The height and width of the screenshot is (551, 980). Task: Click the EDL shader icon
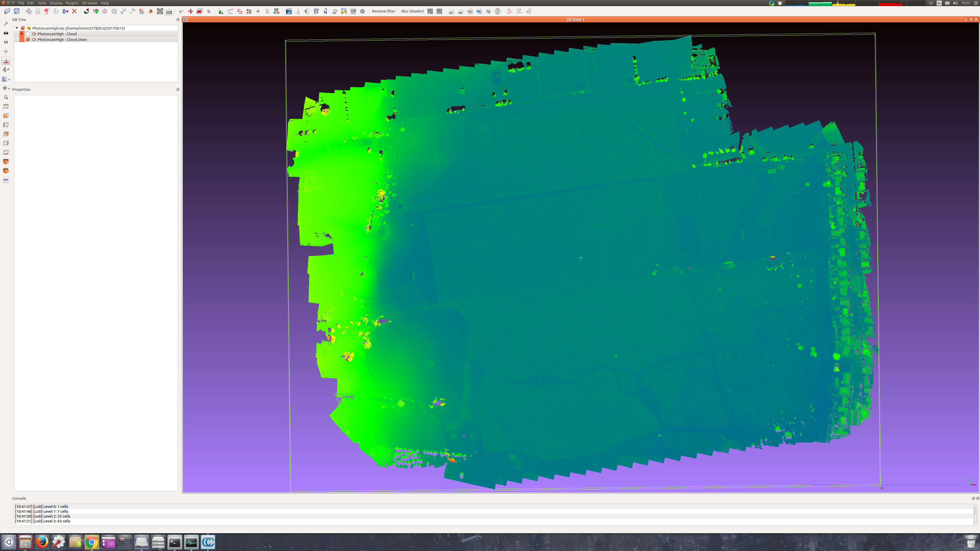click(430, 11)
